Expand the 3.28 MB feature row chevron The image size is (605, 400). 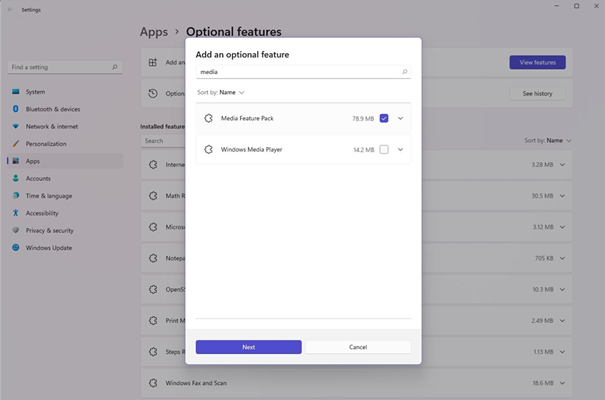click(562, 165)
